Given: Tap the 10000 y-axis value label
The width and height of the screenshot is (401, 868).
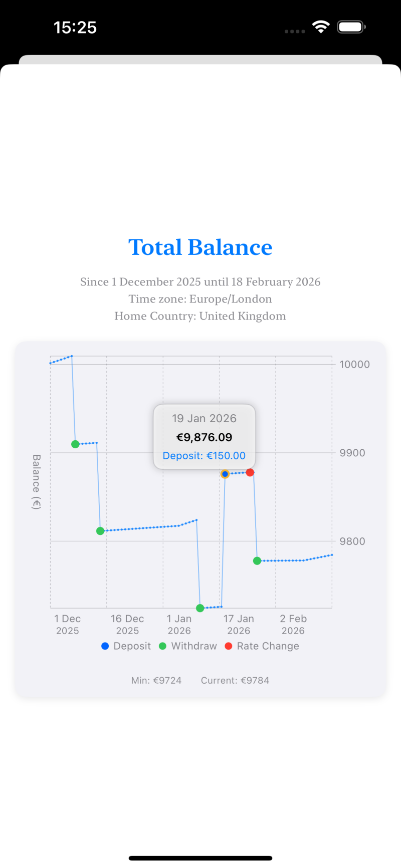Looking at the screenshot, I should tap(354, 364).
